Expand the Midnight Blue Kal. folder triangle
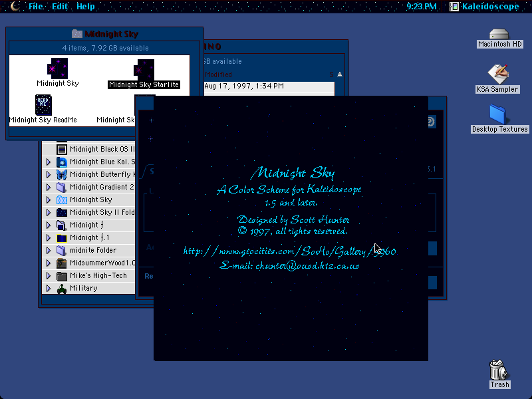The image size is (532, 399). tap(48, 162)
